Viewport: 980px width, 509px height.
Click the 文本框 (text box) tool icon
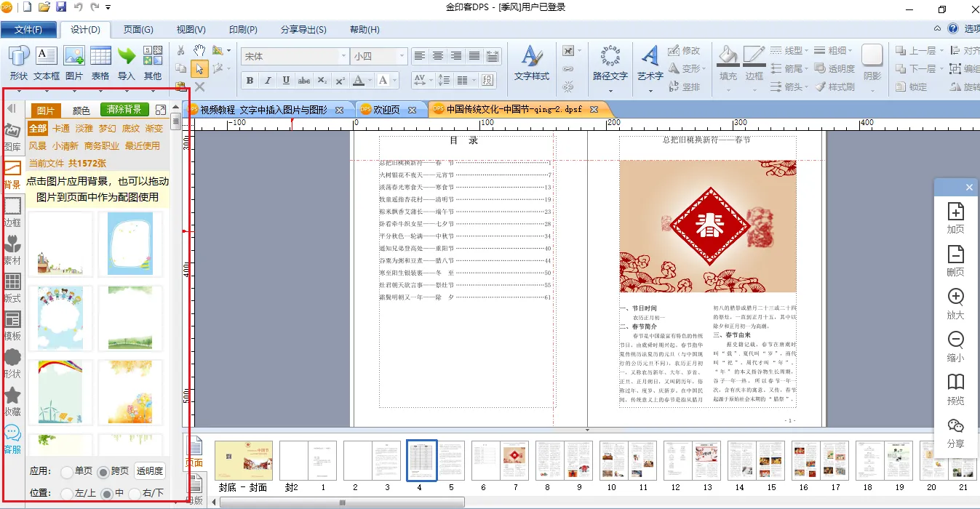point(47,57)
